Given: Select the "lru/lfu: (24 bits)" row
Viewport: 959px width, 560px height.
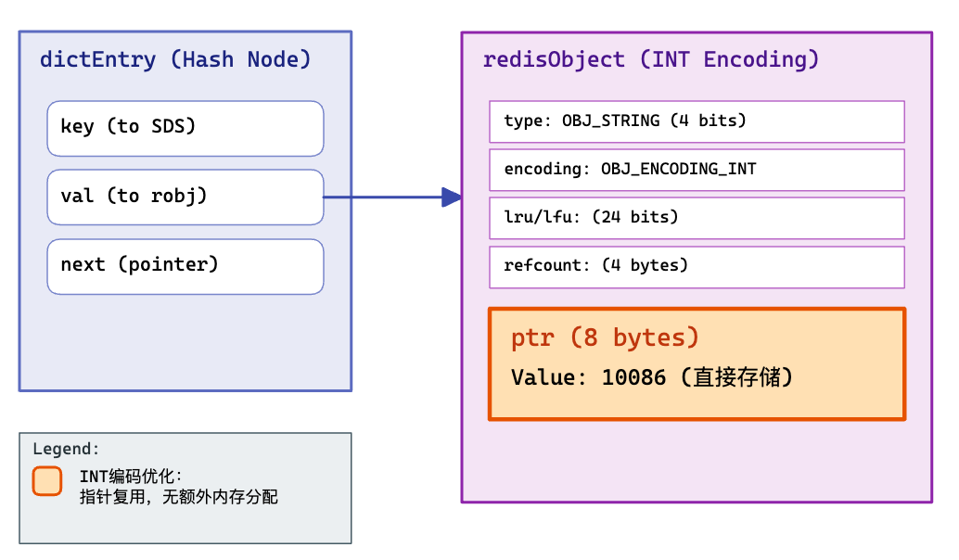Looking at the screenshot, I should [x=696, y=218].
